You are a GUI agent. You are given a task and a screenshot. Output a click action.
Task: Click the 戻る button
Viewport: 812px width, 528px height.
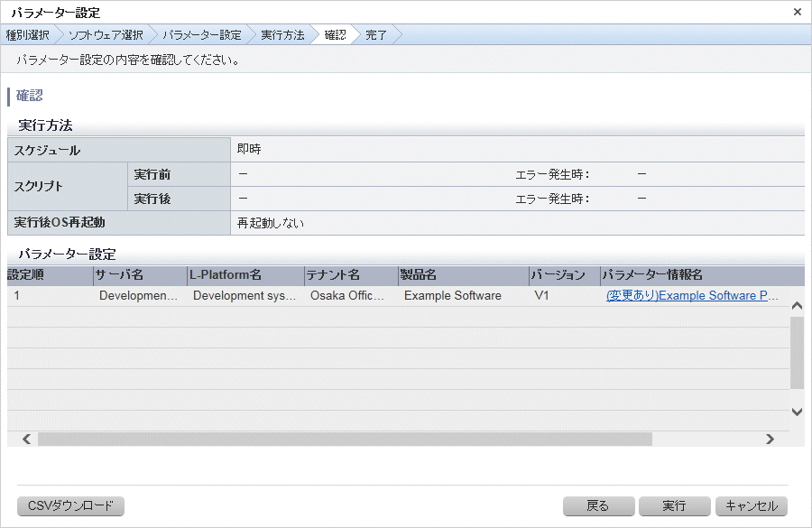pos(598,505)
